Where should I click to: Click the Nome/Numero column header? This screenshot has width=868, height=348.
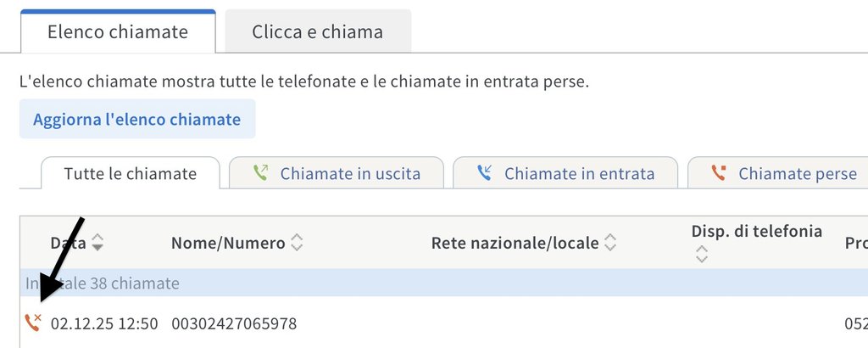pos(228,243)
